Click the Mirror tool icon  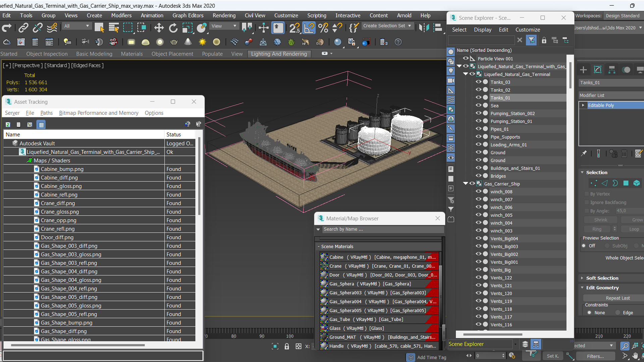(x=424, y=28)
